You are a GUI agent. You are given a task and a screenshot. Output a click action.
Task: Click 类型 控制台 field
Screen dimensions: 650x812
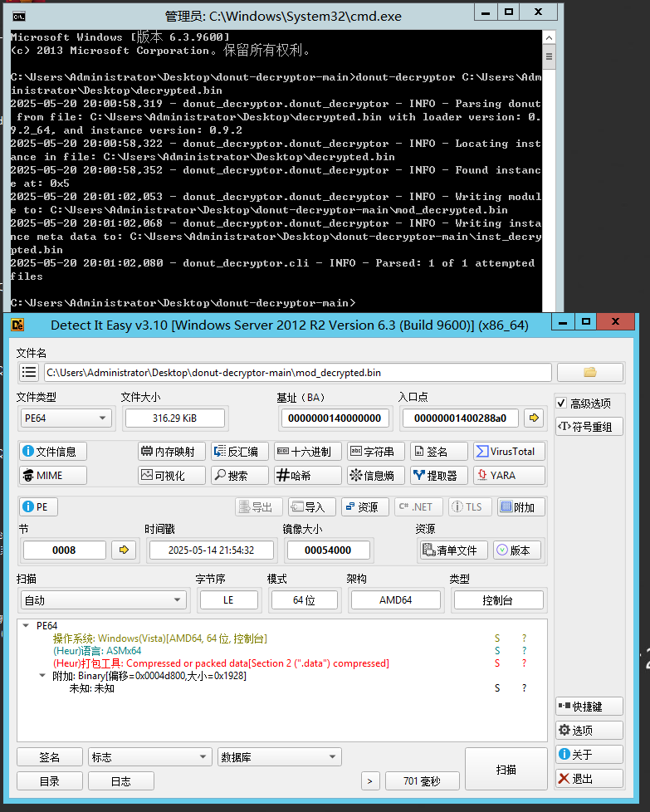click(x=498, y=600)
